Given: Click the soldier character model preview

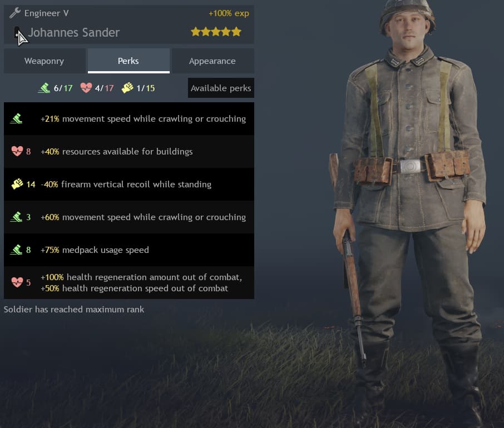Looking at the screenshot, I should (x=410, y=212).
